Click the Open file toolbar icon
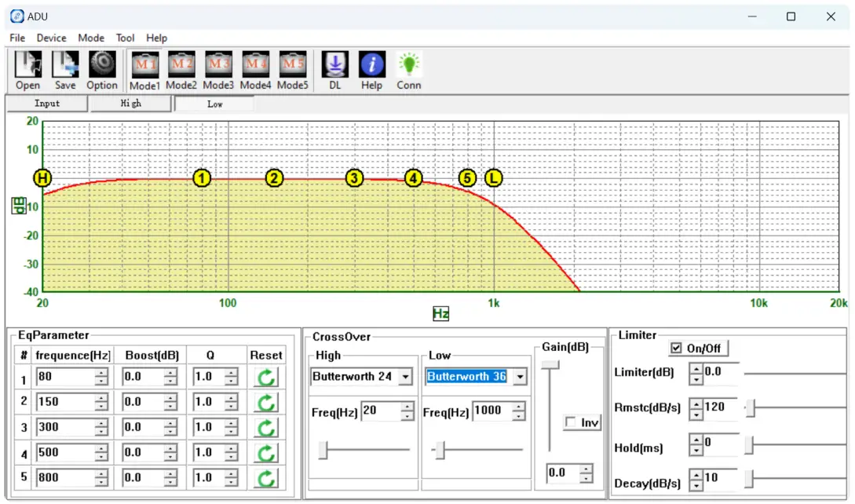 coord(28,65)
